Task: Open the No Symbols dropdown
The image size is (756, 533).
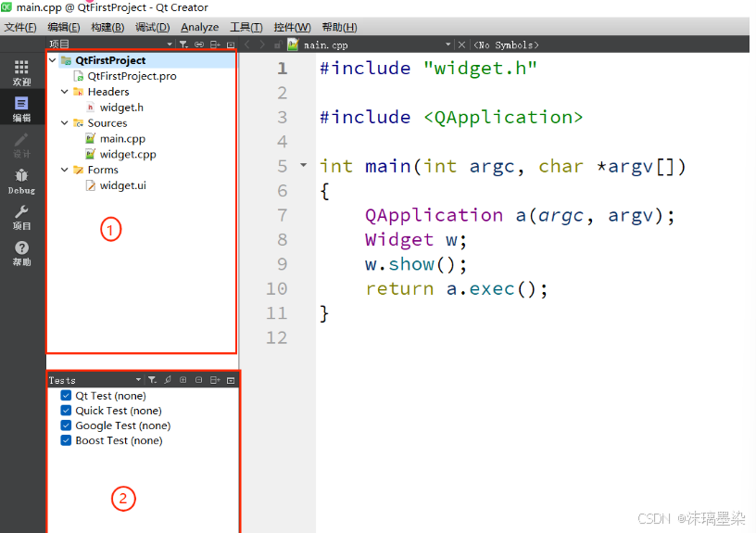Action: point(506,44)
